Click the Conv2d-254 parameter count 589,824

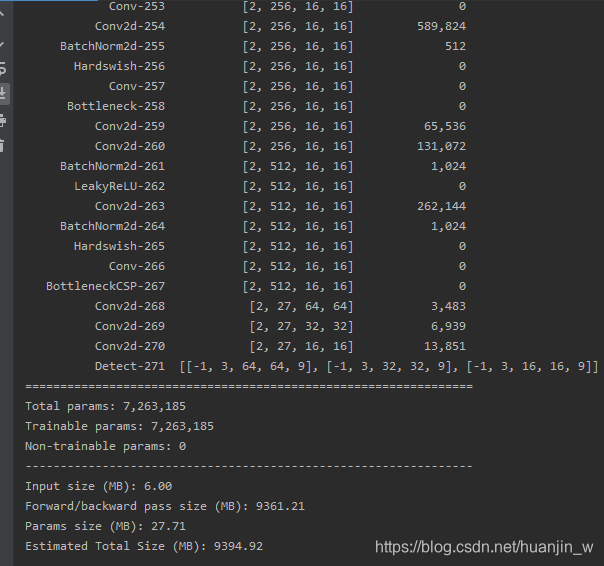tap(441, 26)
